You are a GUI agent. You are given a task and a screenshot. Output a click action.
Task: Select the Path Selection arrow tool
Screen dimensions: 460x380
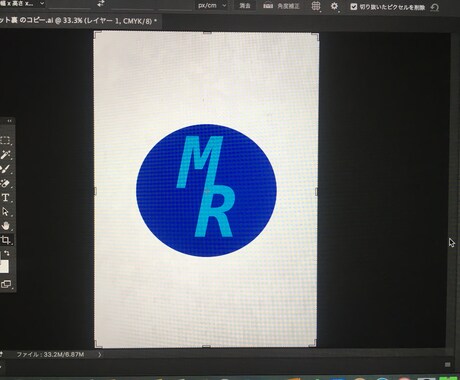(x=5, y=212)
